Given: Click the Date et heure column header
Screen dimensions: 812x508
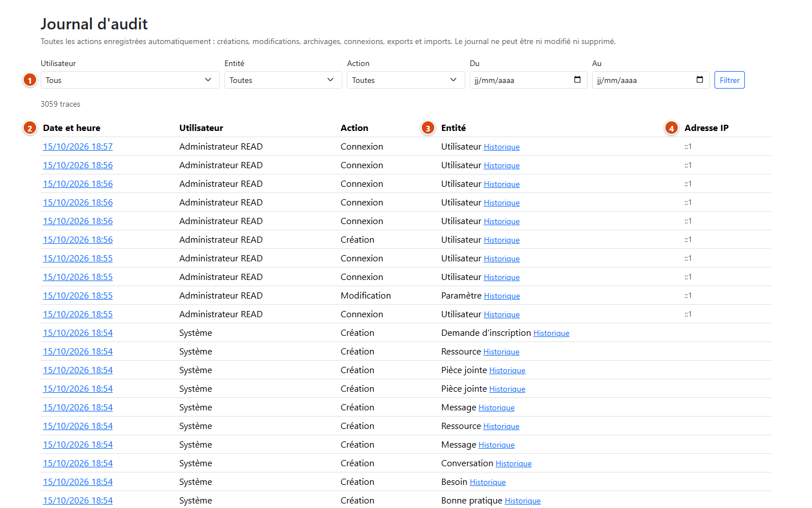Looking at the screenshot, I should pyautogui.click(x=72, y=128).
